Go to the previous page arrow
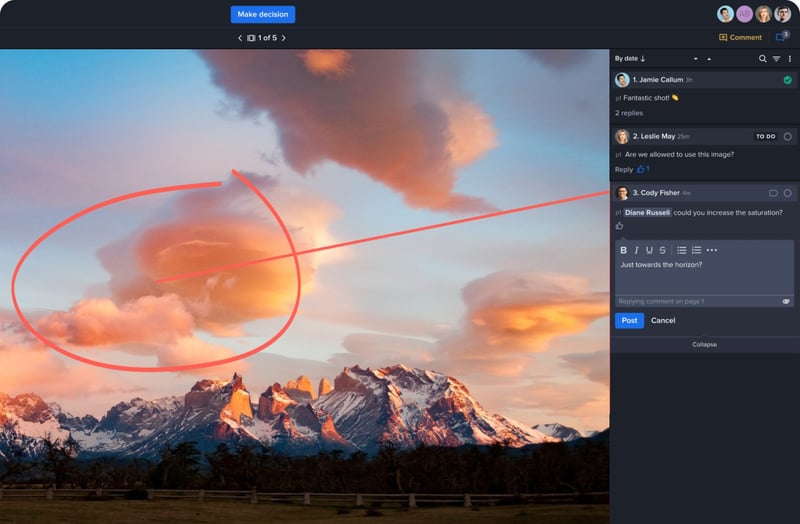Screen dimensions: 800x524 coord(240,38)
